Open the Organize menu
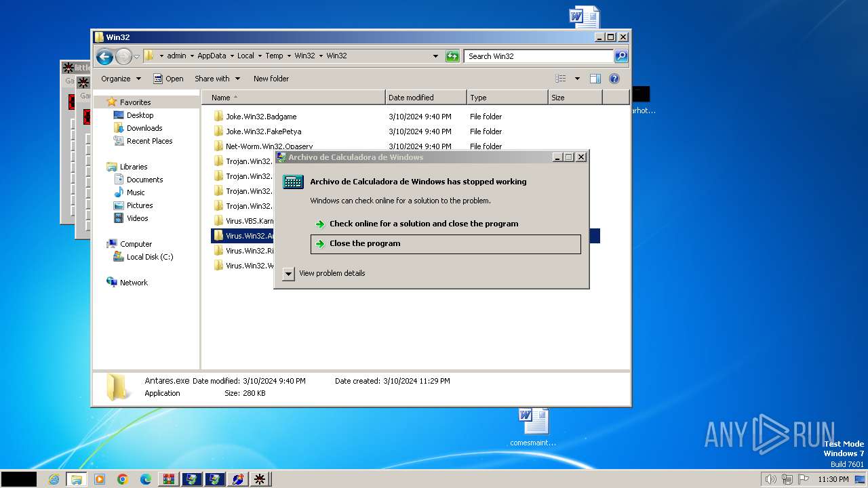The image size is (868, 488). [x=121, y=79]
